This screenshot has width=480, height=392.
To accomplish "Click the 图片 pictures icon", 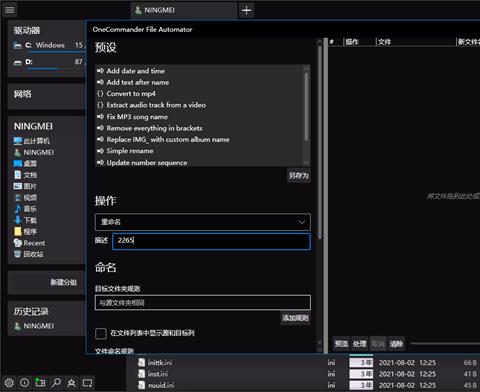I will coord(18,186).
